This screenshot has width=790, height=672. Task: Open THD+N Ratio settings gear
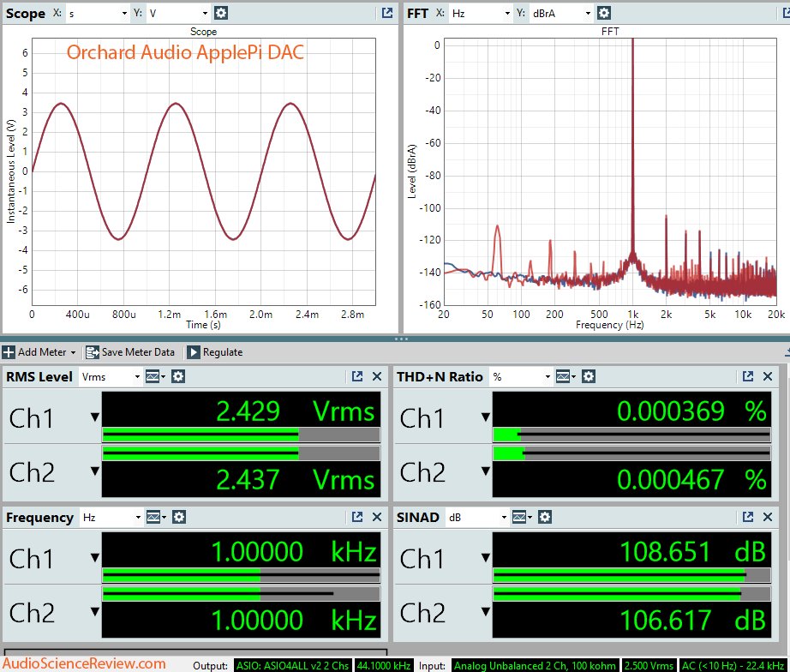589,376
